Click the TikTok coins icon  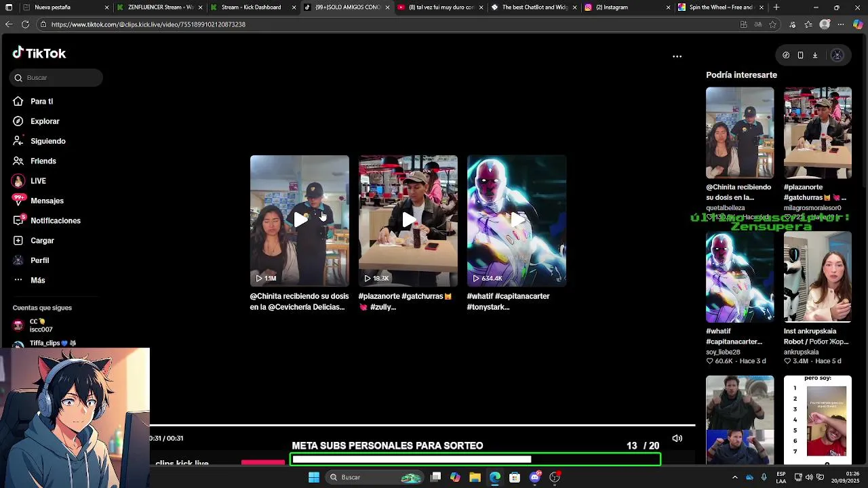point(786,56)
